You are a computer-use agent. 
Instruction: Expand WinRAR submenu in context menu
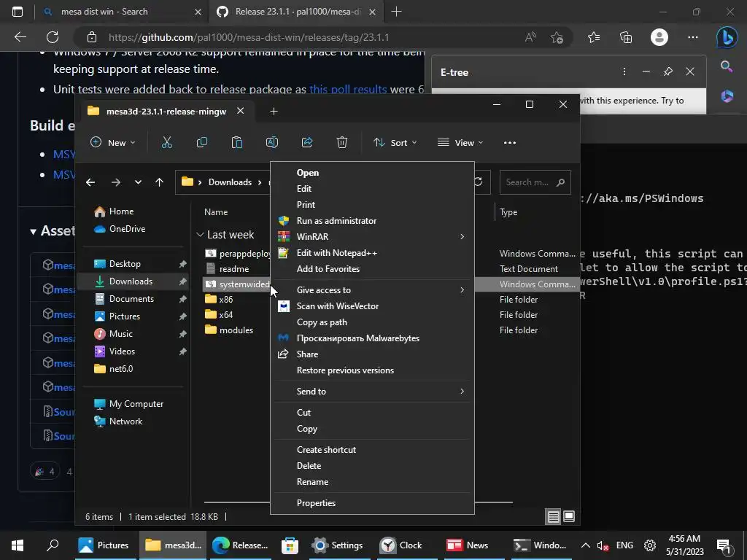tap(462, 237)
